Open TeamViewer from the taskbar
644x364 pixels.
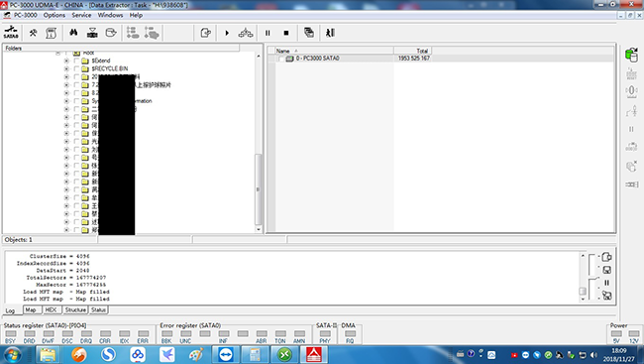(226, 354)
